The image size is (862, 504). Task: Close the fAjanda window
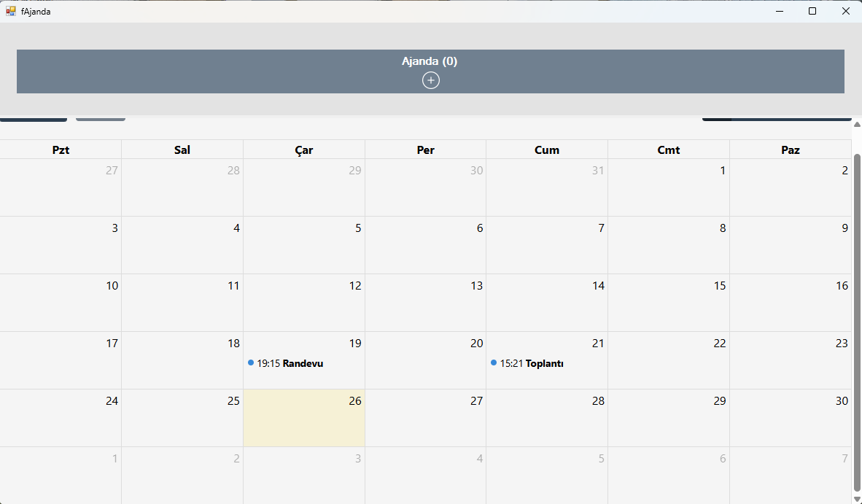[x=846, y=11]
